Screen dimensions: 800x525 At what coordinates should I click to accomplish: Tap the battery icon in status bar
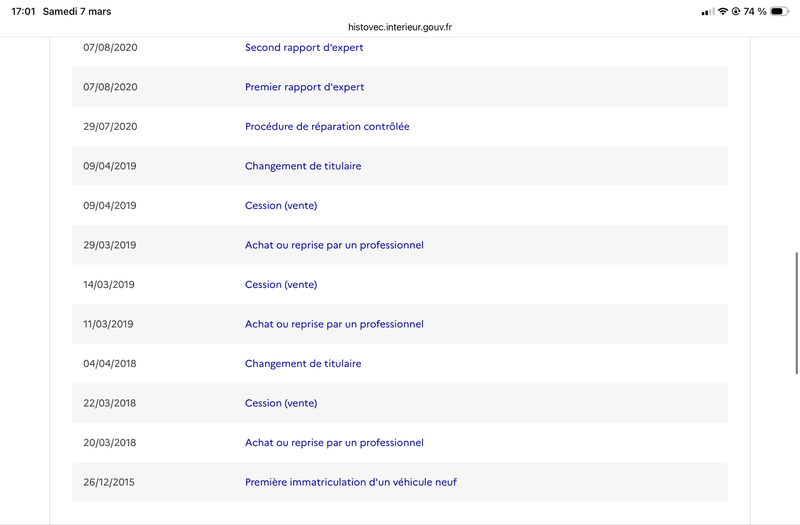[777, 11]
